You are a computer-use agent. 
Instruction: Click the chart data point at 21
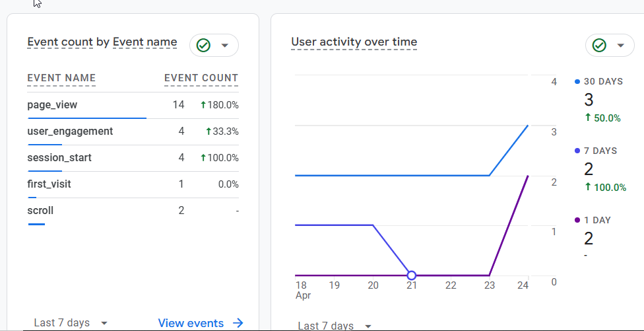(x=412, y=275)
